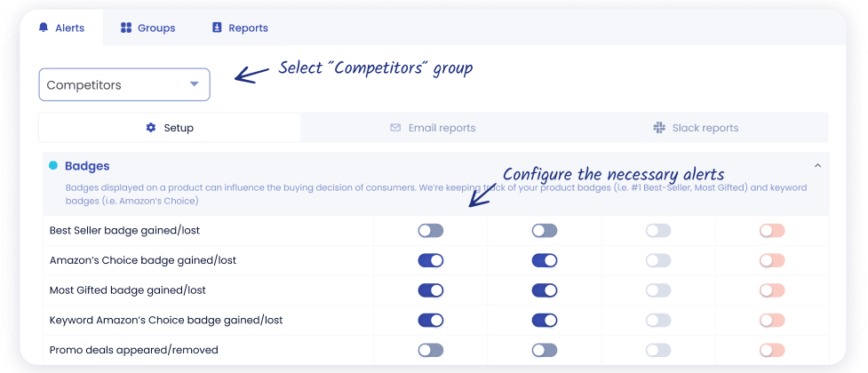Go to Slack reports sub-tab
Image resolution: width=868 pixels, height=373 pixels.
tap(696, 128)
